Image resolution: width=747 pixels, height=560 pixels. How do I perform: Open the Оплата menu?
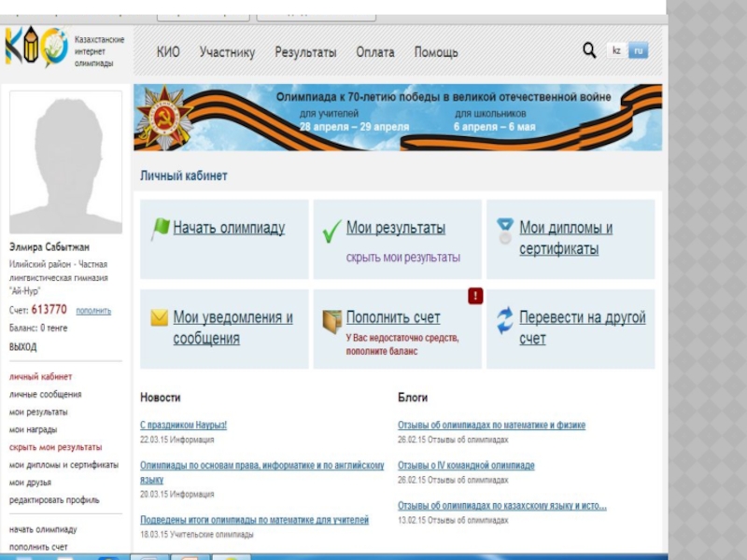[375, 52]
